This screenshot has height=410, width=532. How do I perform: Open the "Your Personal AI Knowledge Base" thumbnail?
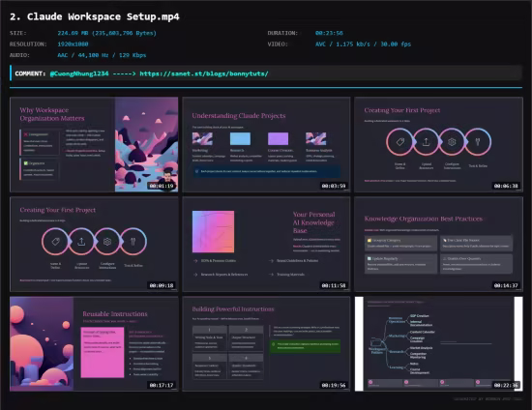click(266, 245)
